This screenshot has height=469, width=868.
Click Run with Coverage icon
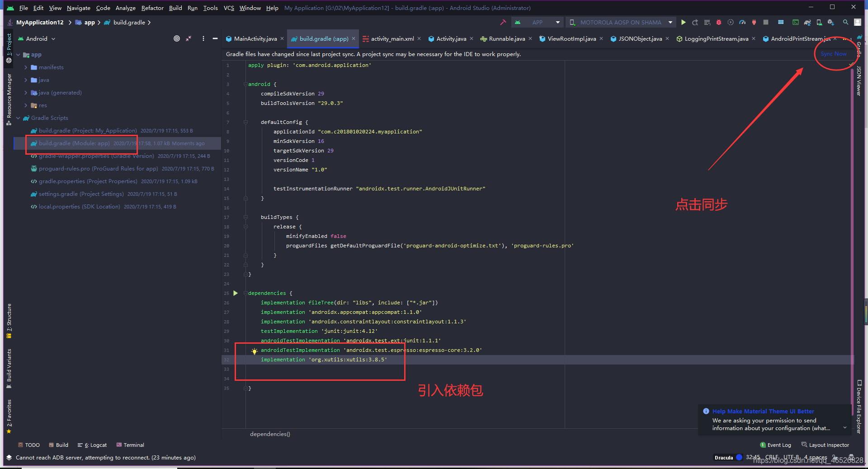click(x=731, y=22)
